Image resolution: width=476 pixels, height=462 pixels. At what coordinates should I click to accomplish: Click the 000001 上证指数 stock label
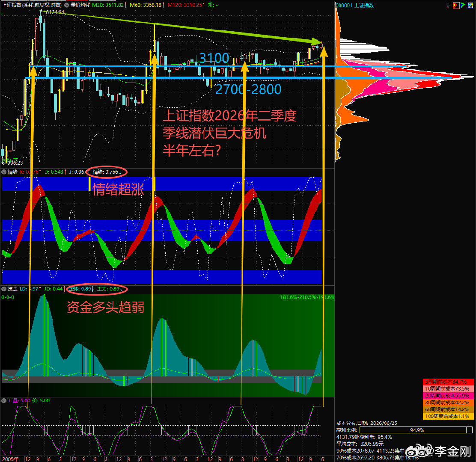[x=354, y=6]
